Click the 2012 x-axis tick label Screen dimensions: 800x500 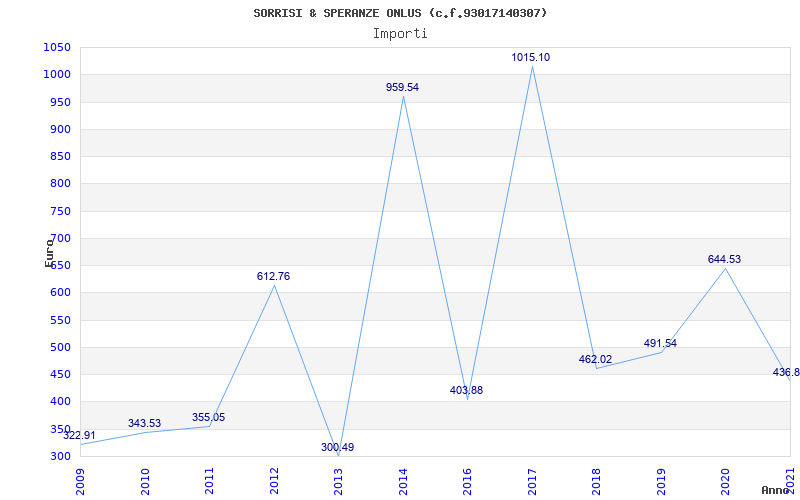pos(274,481)
